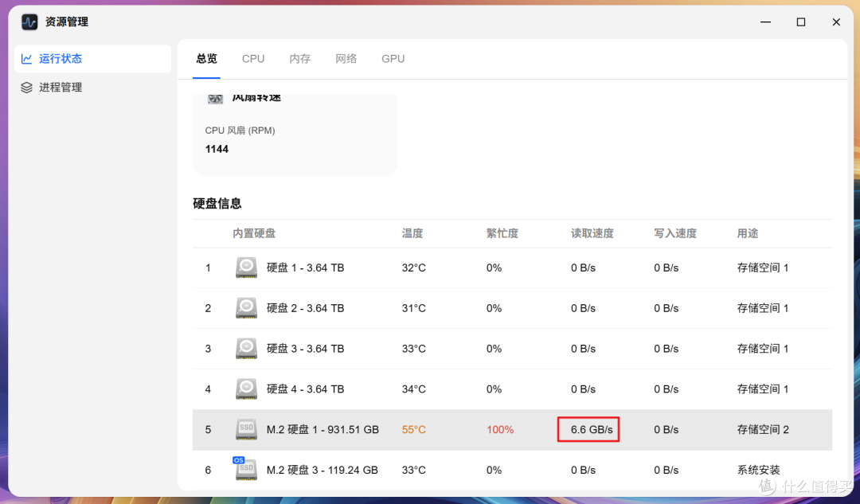Click the 硬盘 4 drive icon
Viewport: 860px width, 504px height.
246,389
